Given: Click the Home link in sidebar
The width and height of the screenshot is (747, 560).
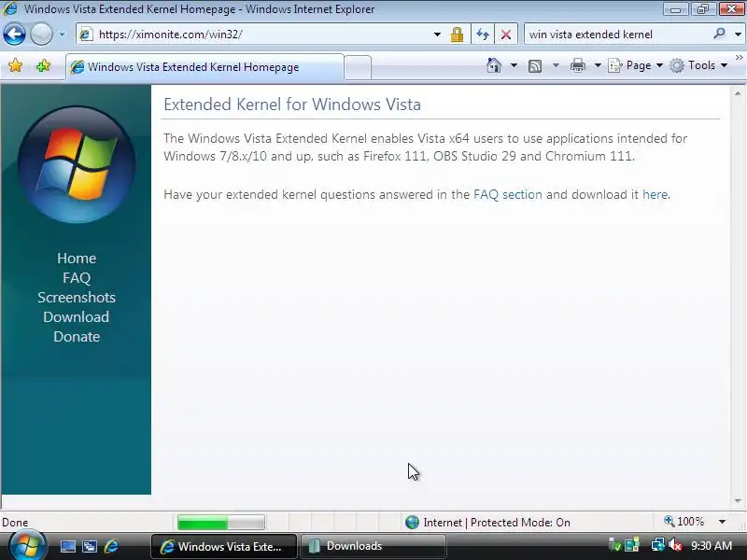Looking at the screenshot, I should point(77,259).
